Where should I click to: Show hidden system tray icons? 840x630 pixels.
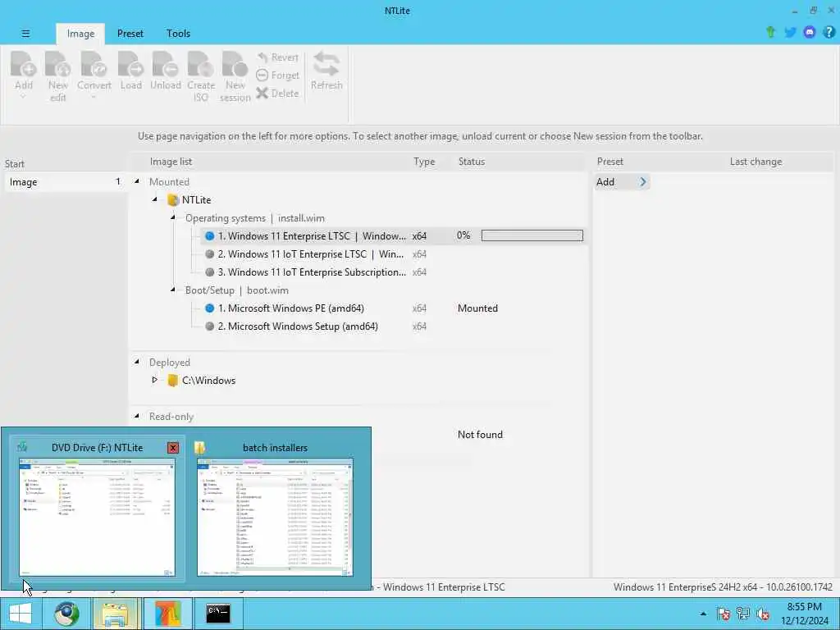[703, 614]
